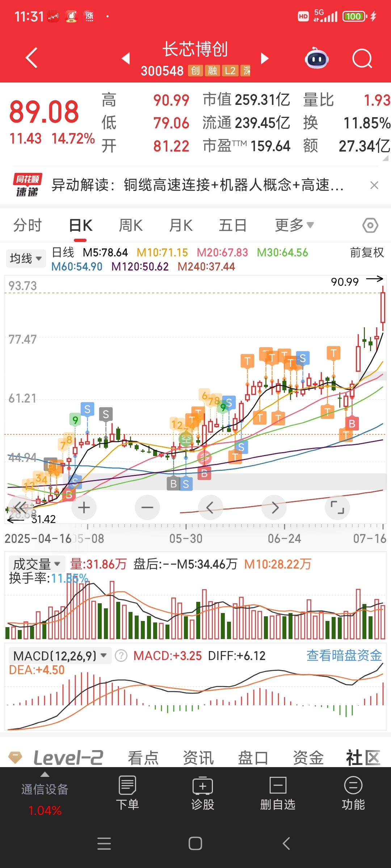Screen dimensions: 391x868
Task: Tap the 创 badge under stock code
Action: pyautogui.click(x=195, y=71)
